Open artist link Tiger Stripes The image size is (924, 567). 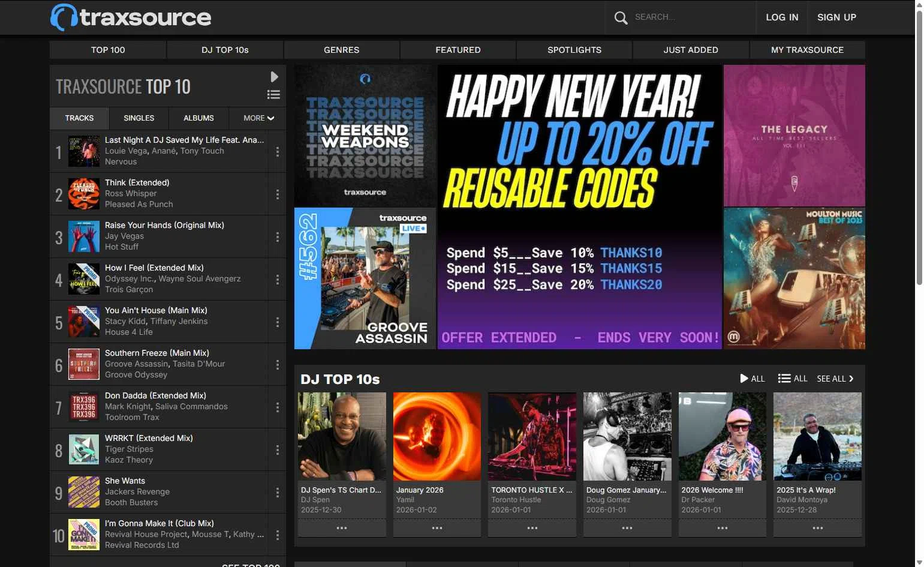tap(129, 449)
